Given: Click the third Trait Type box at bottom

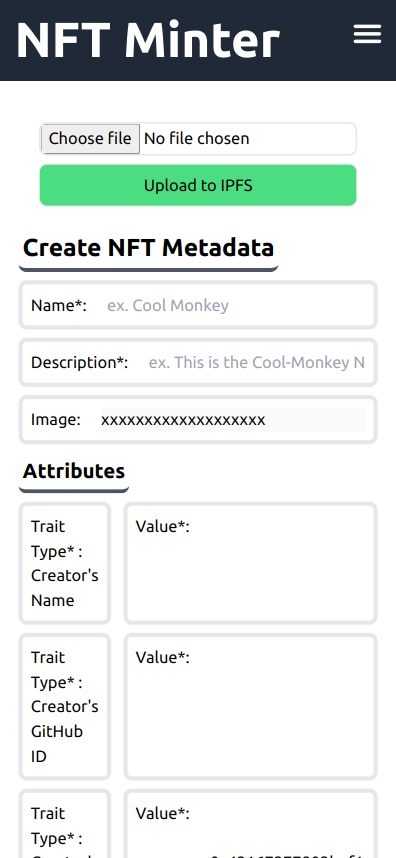Looking at the screenshot, I should point(65,824).
